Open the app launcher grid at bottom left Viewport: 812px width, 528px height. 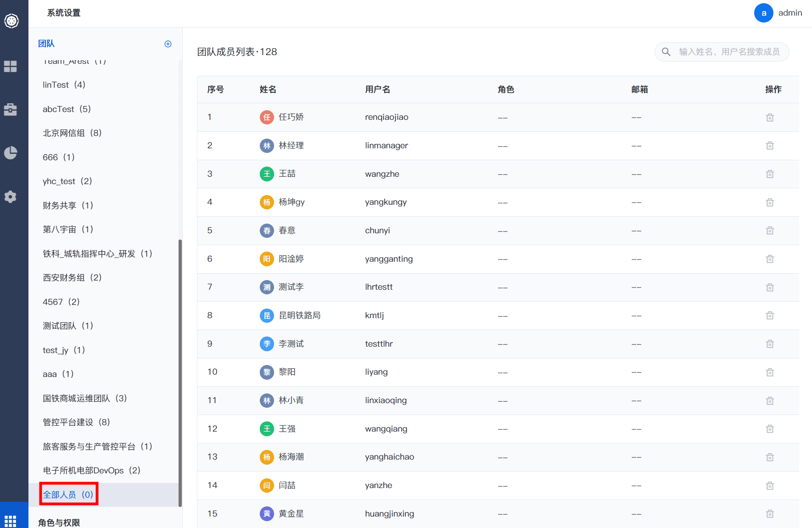(11, 521)
